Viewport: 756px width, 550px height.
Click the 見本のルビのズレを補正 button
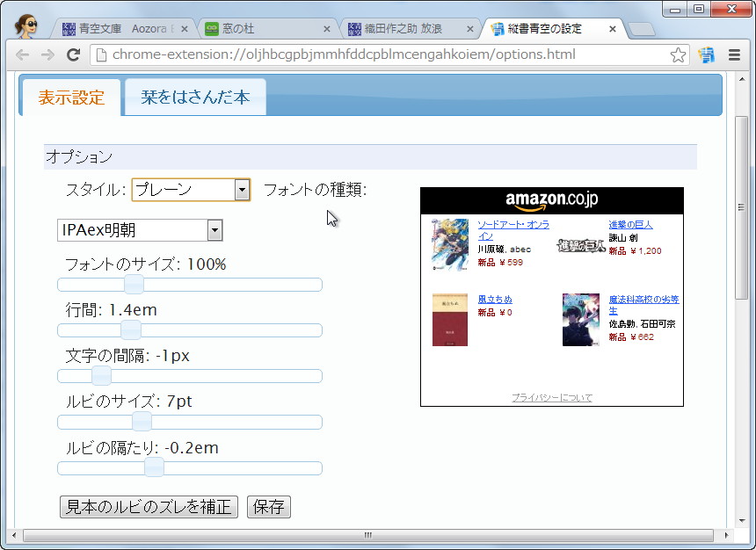pyautogui.click(x=149, y=507)
